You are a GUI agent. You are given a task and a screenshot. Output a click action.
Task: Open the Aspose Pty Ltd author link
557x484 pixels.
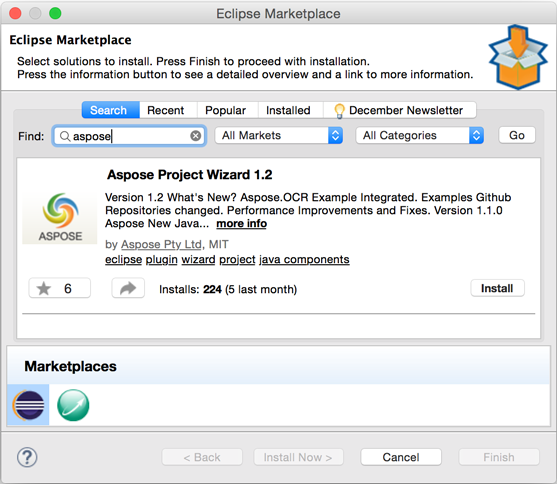[x=161, y=244]
